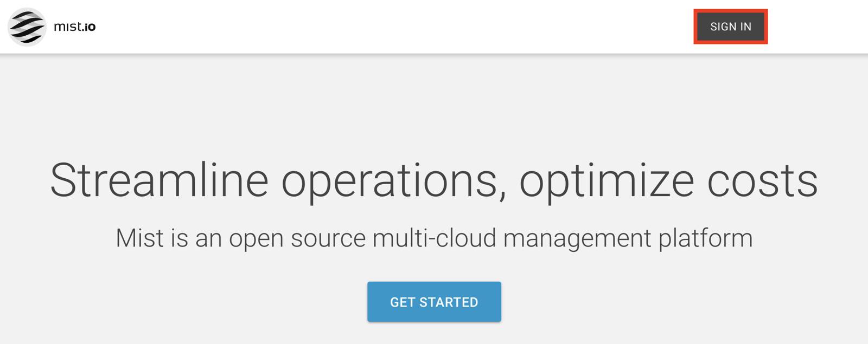
Task: Click the blue GET STARTED button
Action: coord(434,302)
